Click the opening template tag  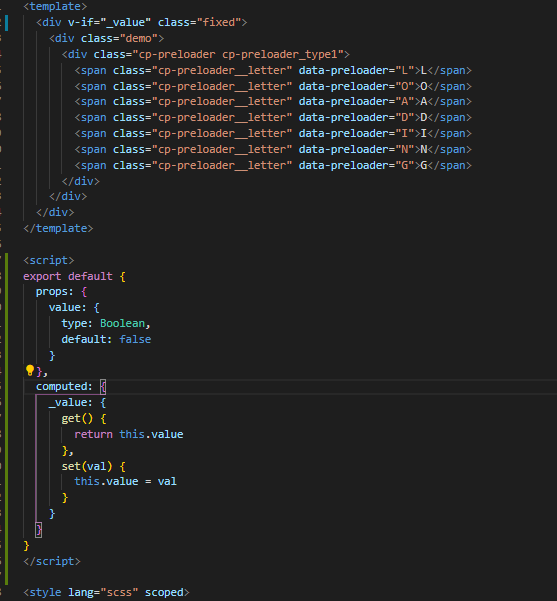point(55,7)
